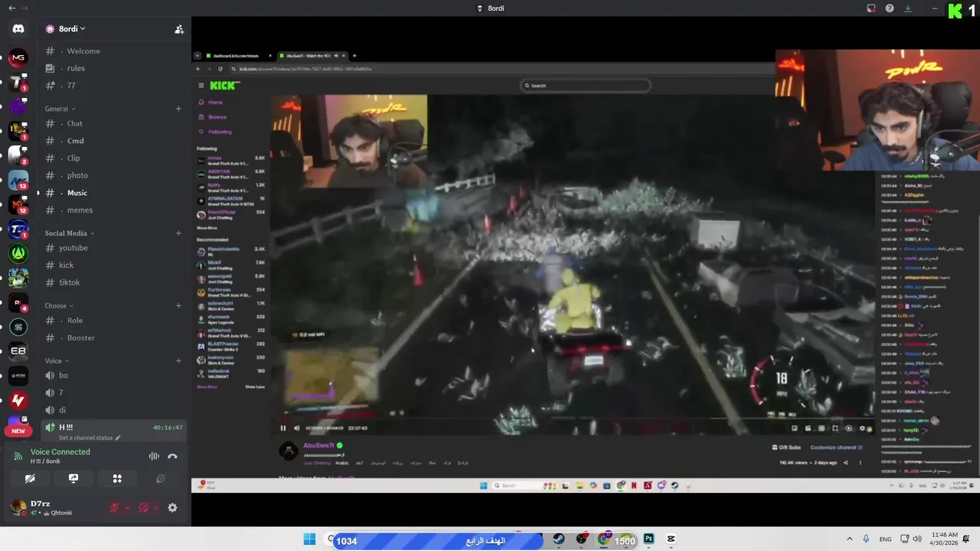Open the 77 channel
The height and width of the screenshot is (551, 980).
coord(113,86)
